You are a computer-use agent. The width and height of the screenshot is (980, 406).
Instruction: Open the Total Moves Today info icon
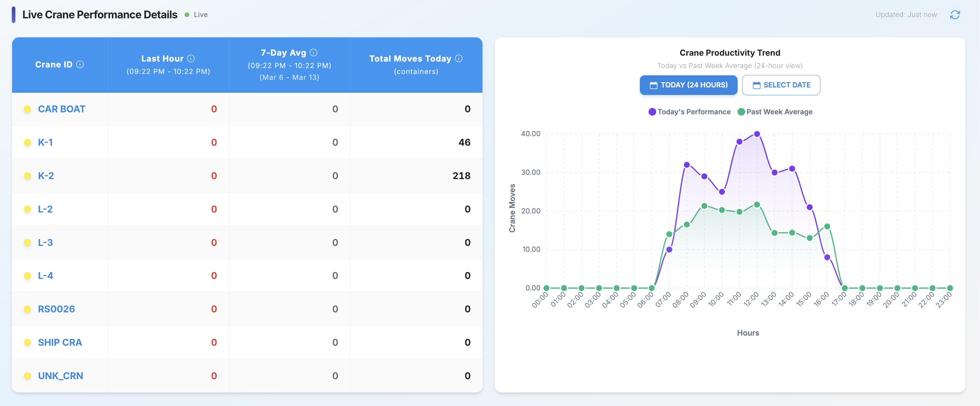click(459, 59)
